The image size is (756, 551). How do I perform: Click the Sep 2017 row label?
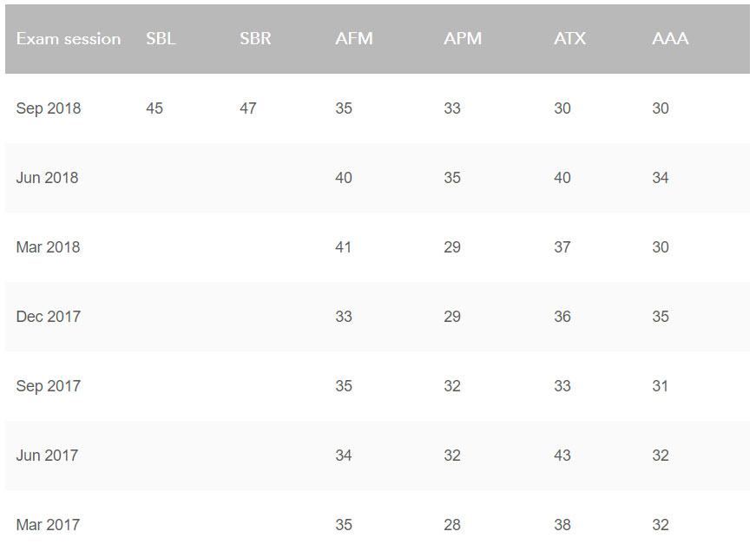tap(49, 386)
